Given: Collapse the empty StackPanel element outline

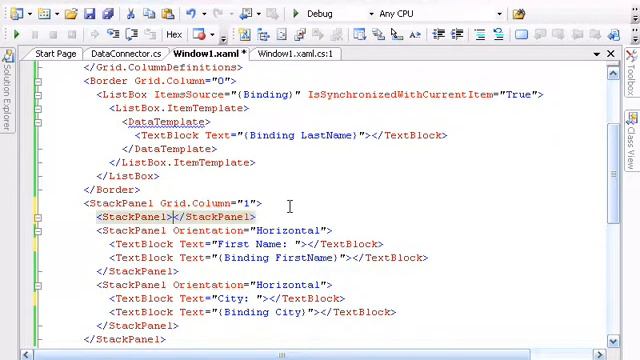Looking at the screenshot, I should 38,218.
